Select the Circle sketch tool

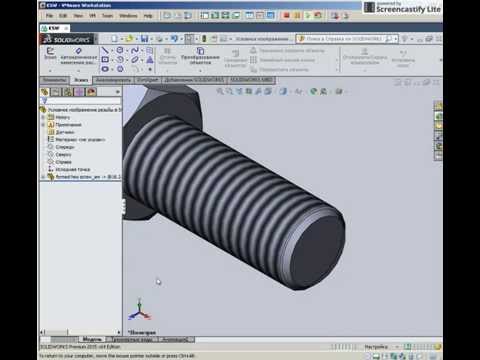(x=120, y=50)
